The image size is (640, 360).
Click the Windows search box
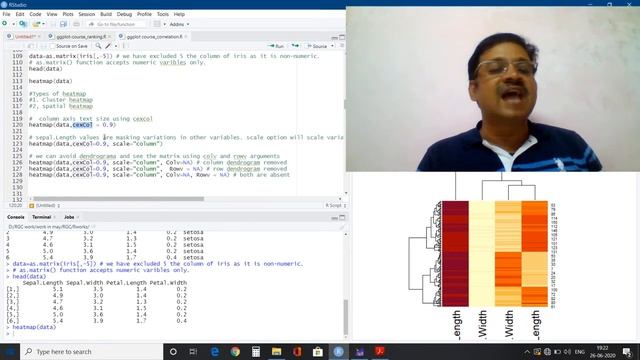click(91, 351)
